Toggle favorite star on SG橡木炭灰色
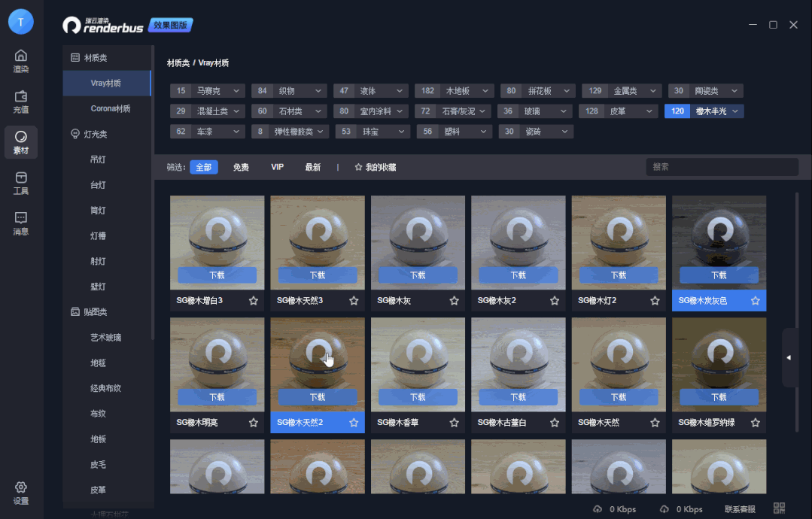 (755, 301)
